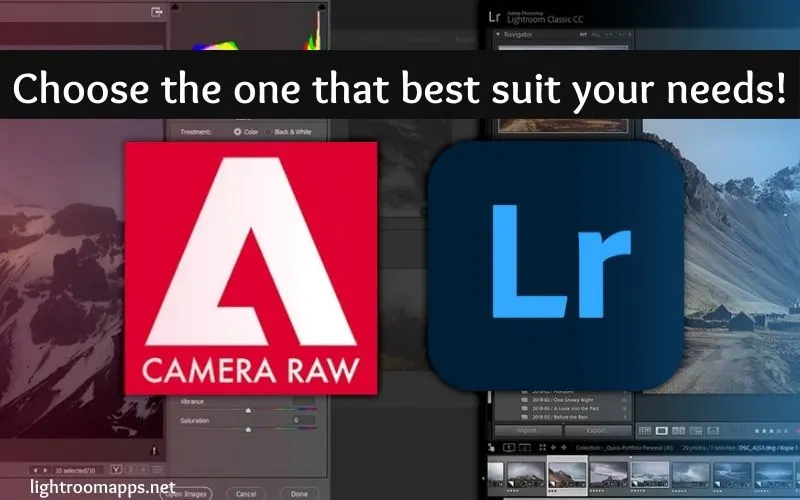800x500 pixels.
Task: Click the main window display icon above filmstrip
Action: [x=508, y=447]
